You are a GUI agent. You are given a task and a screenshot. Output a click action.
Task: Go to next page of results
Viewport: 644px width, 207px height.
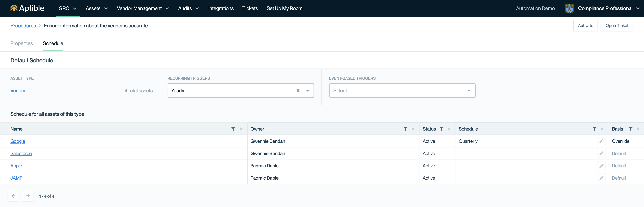coord(28,196)
